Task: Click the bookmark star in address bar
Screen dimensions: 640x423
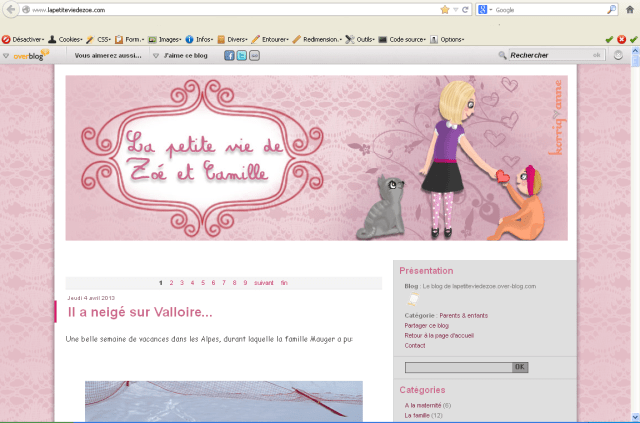Action: point(446,9)
